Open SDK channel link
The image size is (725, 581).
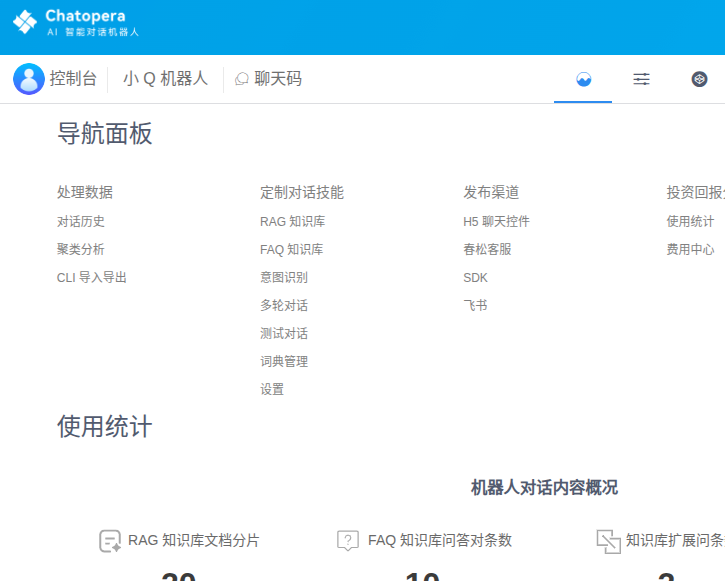(475, 277)
